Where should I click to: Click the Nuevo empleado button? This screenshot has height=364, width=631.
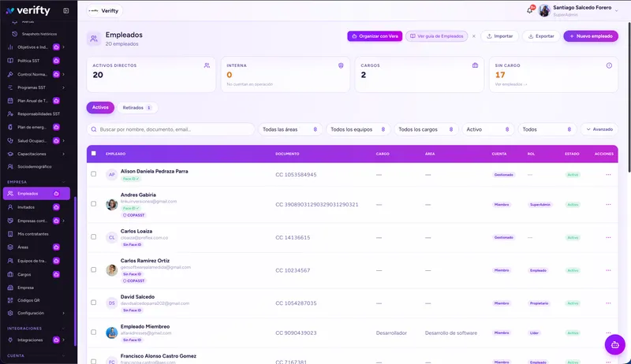tap(590, 36)
